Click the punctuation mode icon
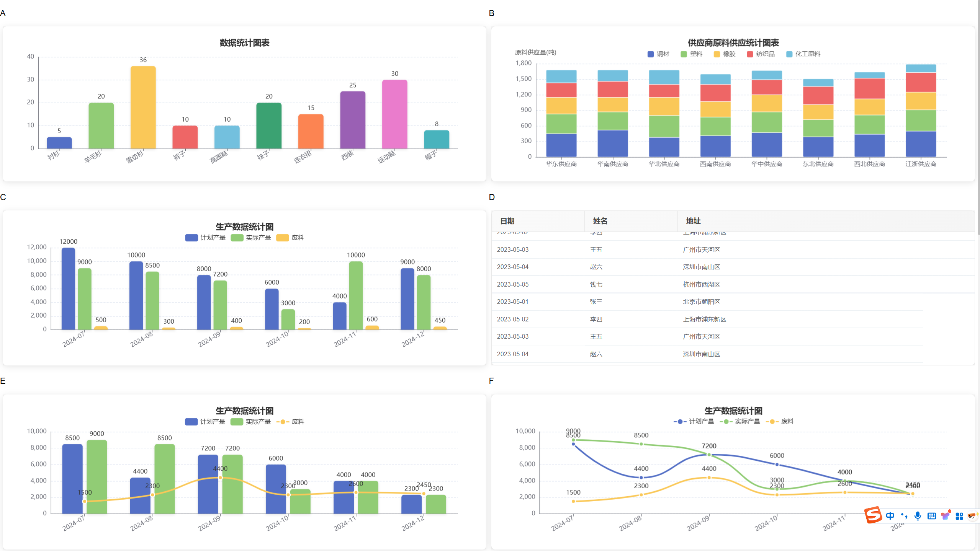This screenshot has height=551, width=980. point(903,516)
